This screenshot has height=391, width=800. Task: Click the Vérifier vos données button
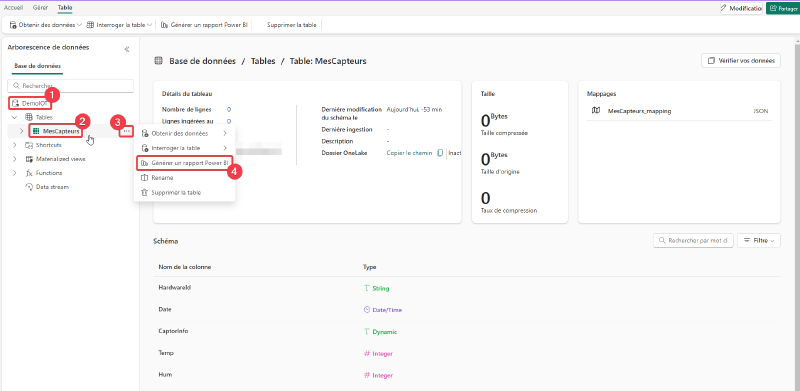[741, 60]
